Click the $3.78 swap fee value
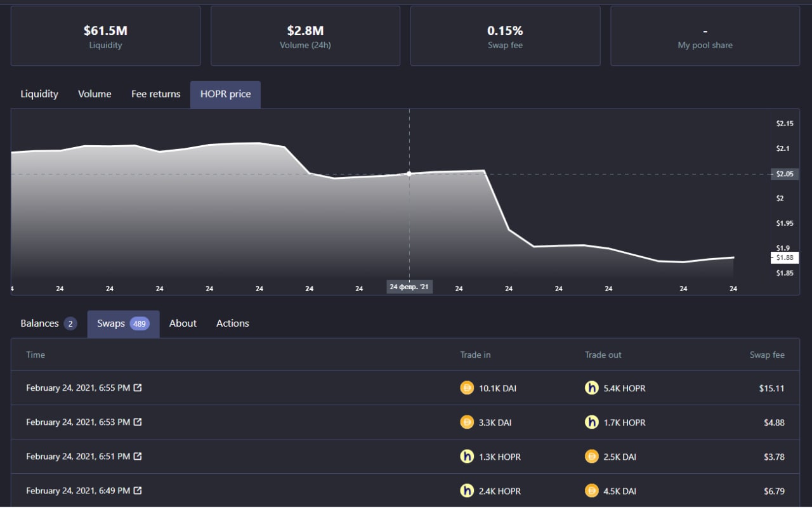 (x=774, y=457)
